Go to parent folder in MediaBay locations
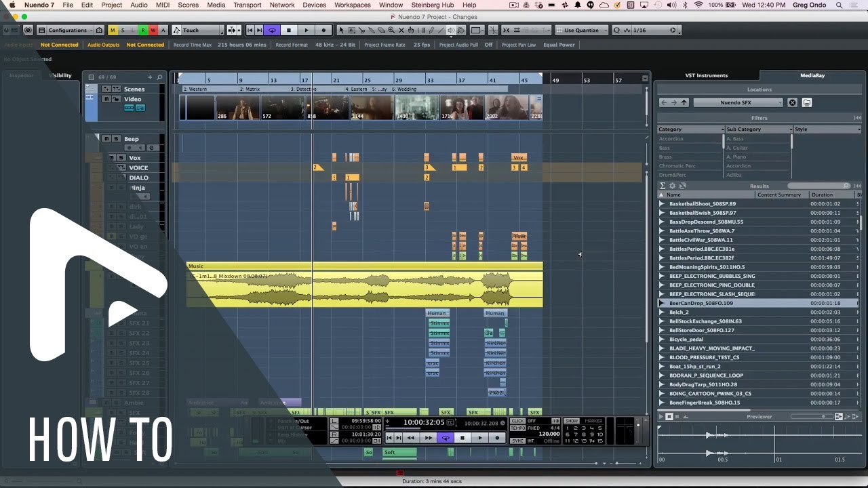 [x=684, y=102]
